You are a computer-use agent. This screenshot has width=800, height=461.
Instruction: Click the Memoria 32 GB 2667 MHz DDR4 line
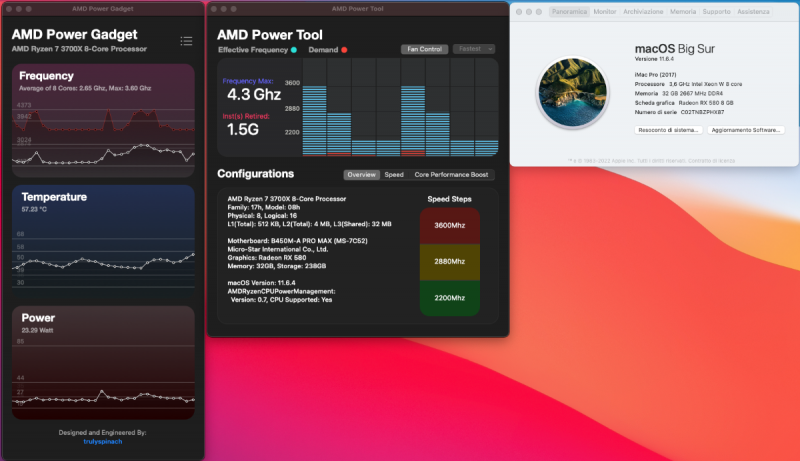tap(679, 94)
